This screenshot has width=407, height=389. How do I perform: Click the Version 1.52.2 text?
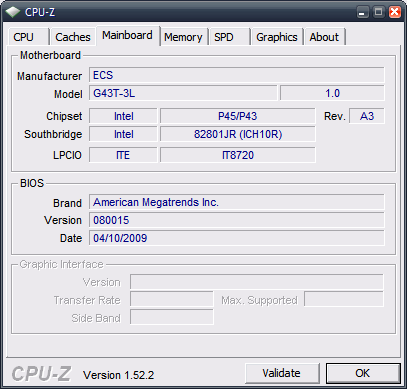click(118, 375)
